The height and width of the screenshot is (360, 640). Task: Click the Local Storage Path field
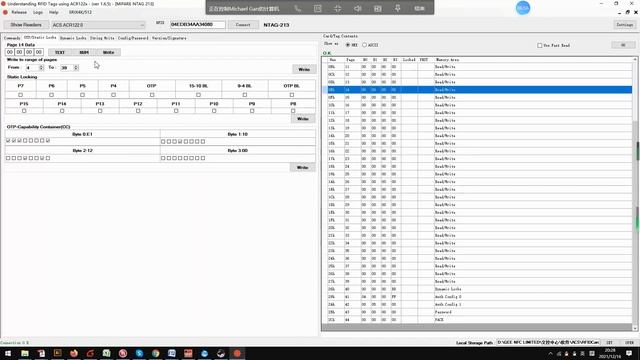click(548, 342)
